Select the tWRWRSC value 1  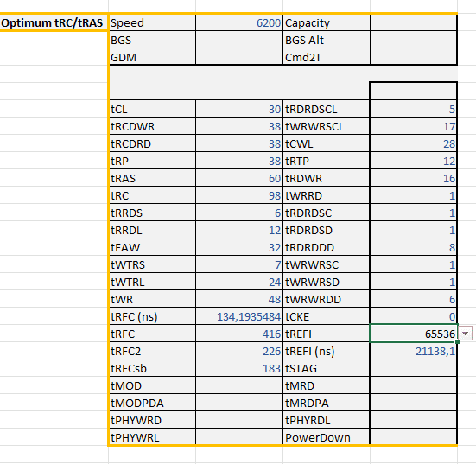coord(414,264)
